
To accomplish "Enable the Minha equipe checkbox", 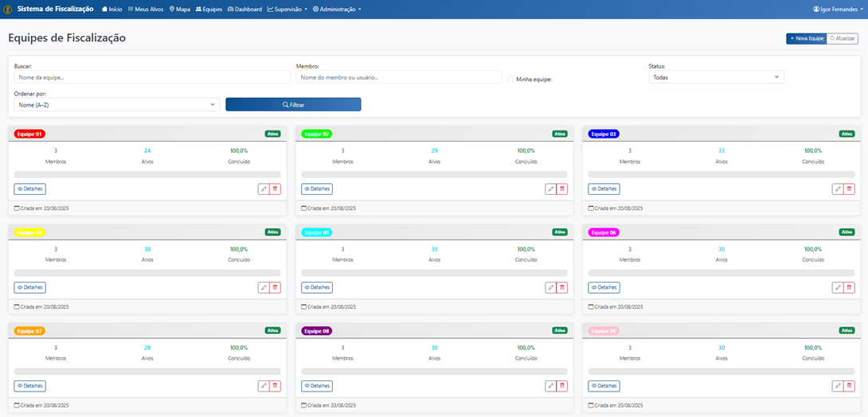I will click(510, 79).
